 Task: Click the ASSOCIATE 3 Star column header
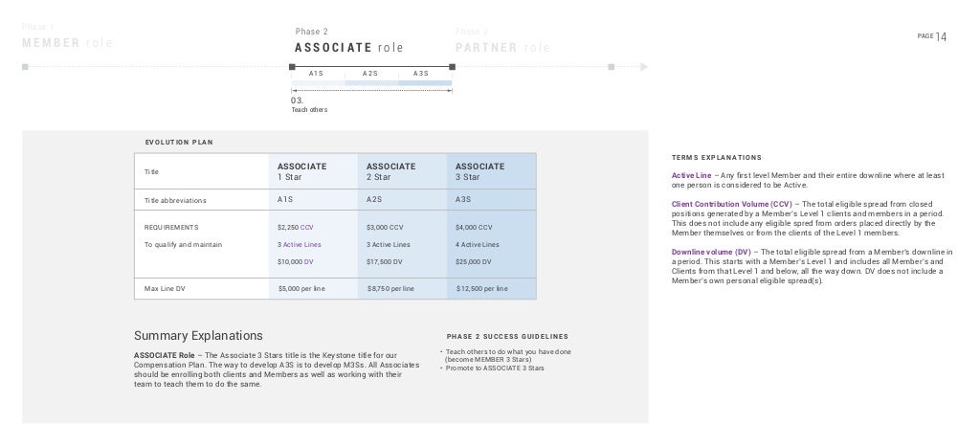pos(479,171)
